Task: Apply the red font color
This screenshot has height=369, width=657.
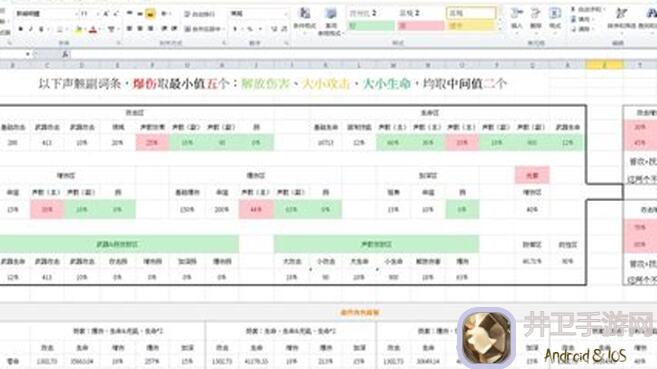Action: (x=93, y=29)
